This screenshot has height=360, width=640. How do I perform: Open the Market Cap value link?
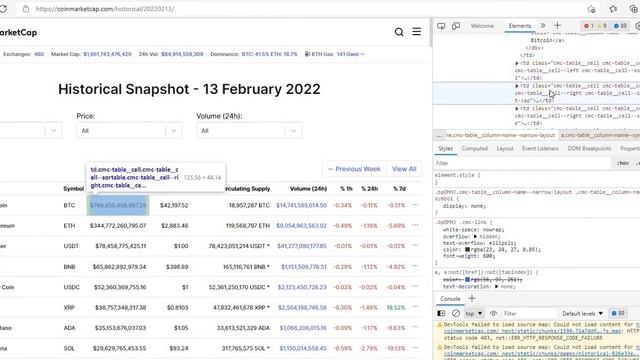(107, 54)
